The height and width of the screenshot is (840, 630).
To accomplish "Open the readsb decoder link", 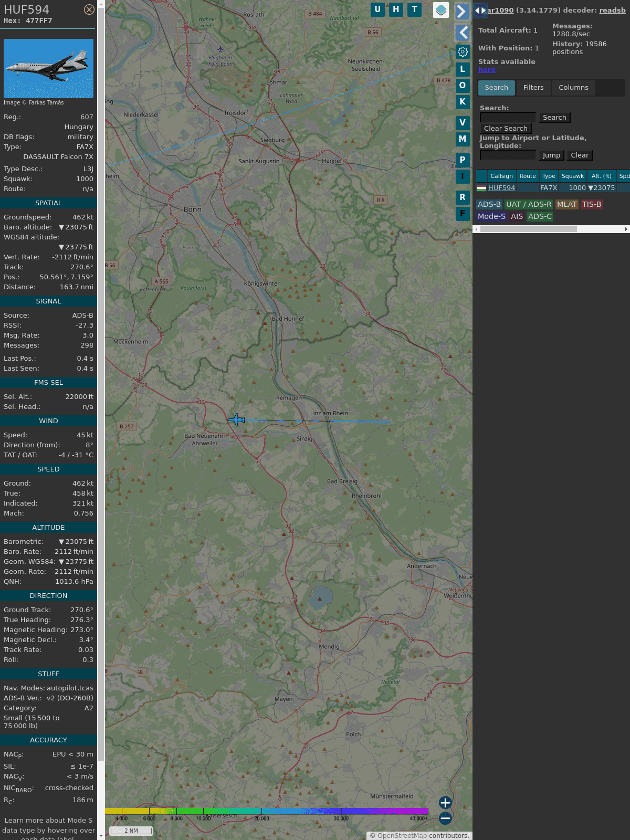I will coord(613,10).
